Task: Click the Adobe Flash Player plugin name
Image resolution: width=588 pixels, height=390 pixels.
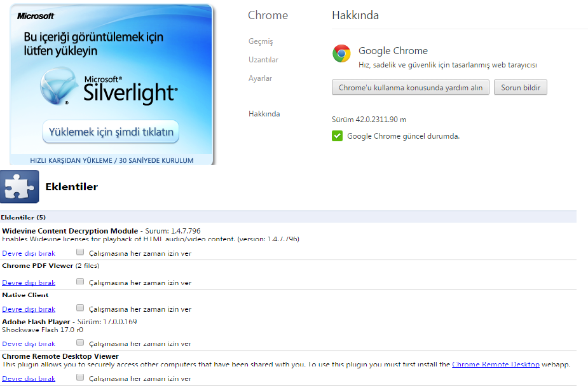Action: (36, 322)
